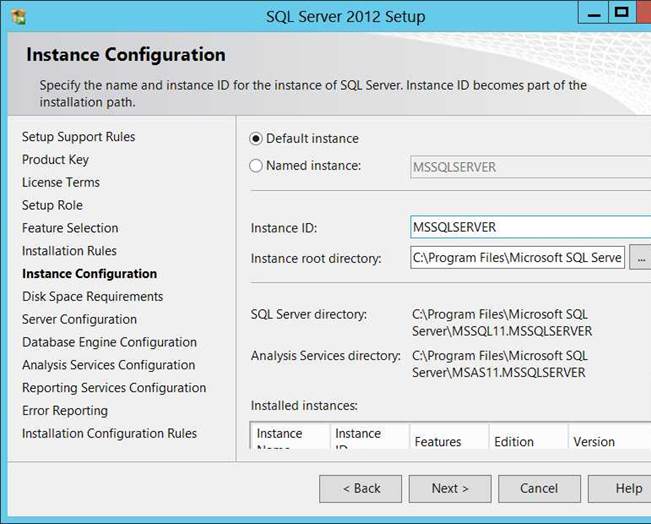Click the Instance ID input field
This screenshot has width=651, height=524.
(530, 227)
